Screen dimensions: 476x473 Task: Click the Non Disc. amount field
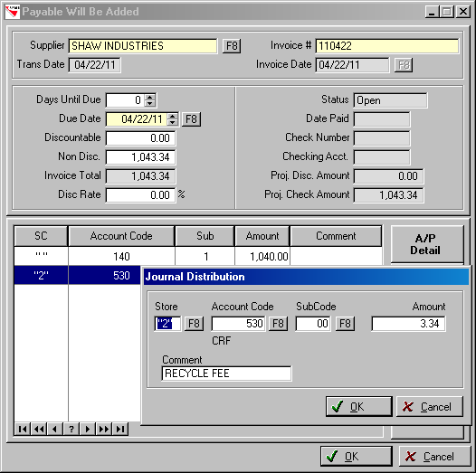coord(140,157)
